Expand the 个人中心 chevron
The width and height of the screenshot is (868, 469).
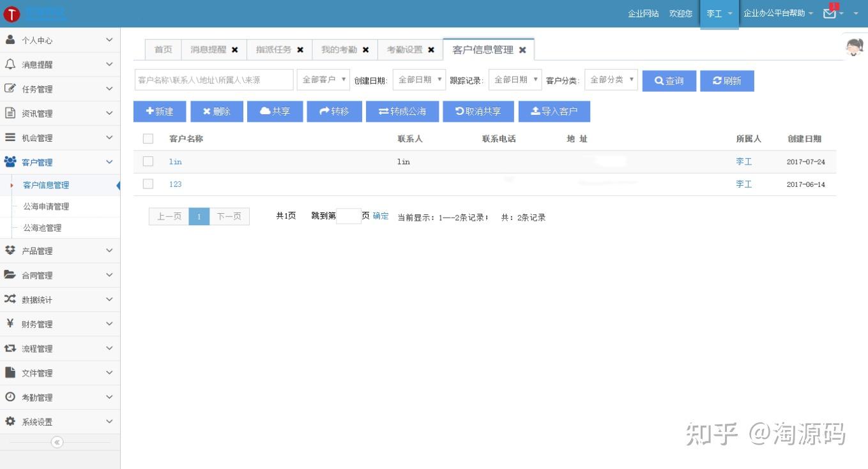click(x=109, y=40)
